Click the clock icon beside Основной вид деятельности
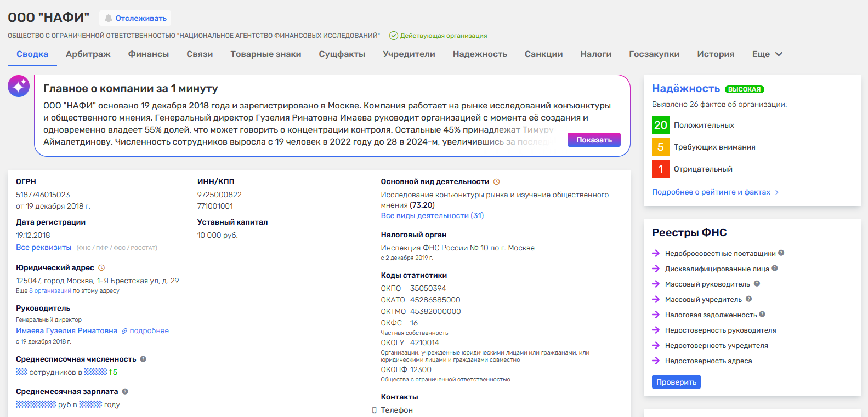868x417 pixels. (497, 182)
